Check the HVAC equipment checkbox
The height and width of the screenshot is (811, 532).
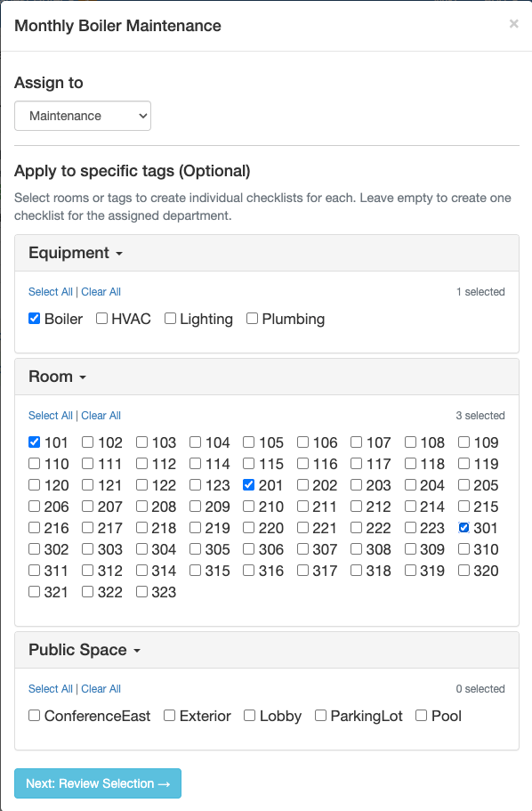tap(101, 318)
